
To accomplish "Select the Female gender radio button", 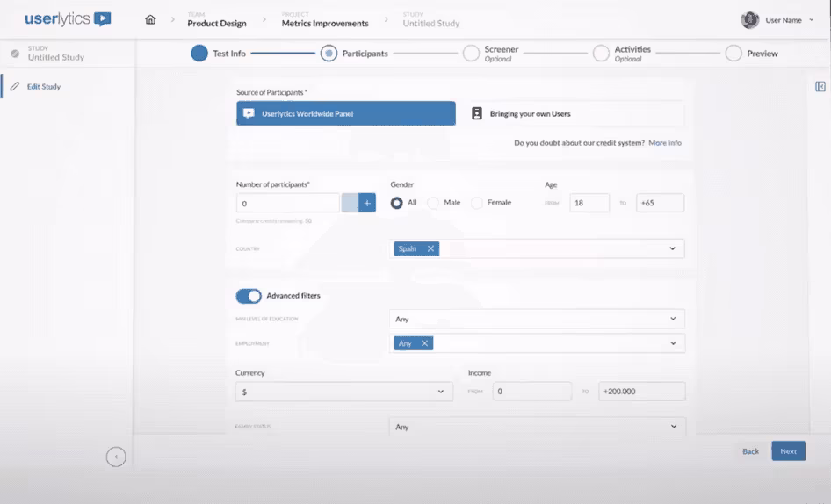I will pyautogui.click(x=477, y=203).
